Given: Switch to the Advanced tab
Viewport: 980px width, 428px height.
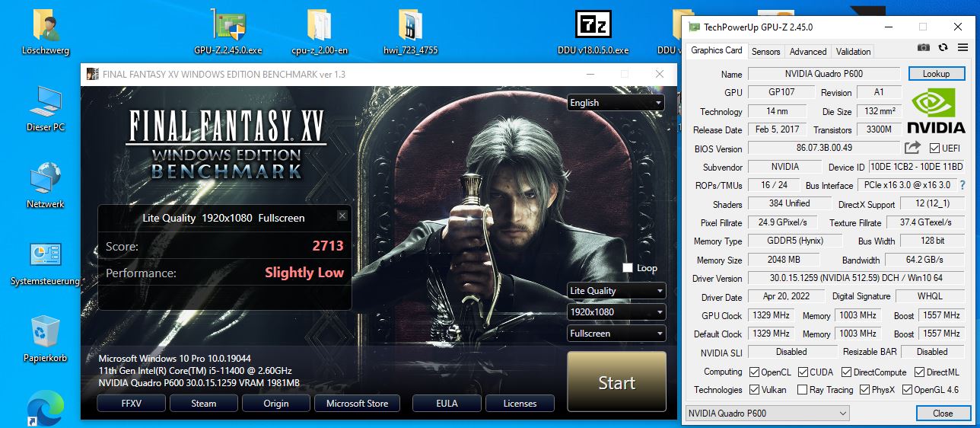Looking at the screenshot, I should (808, 51).
